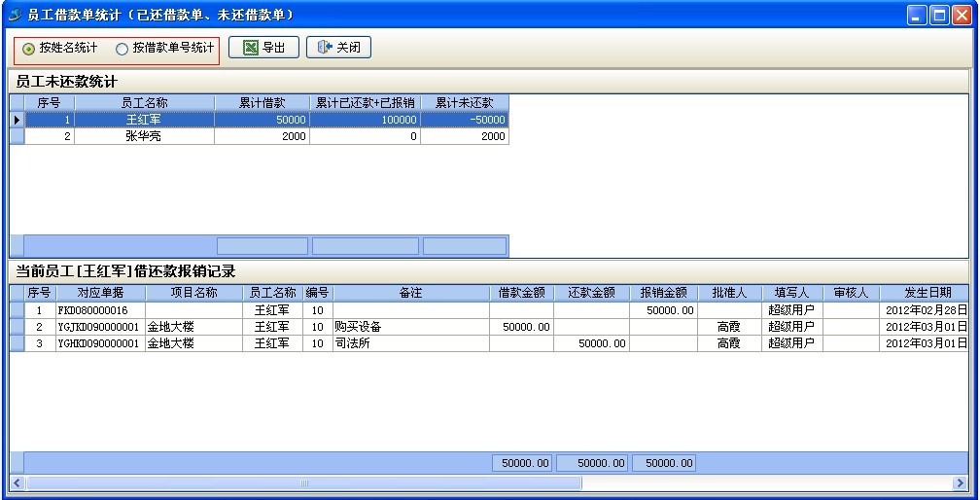Select record YGJKD090000001 row
980x500 pixels.
[99, 327]
